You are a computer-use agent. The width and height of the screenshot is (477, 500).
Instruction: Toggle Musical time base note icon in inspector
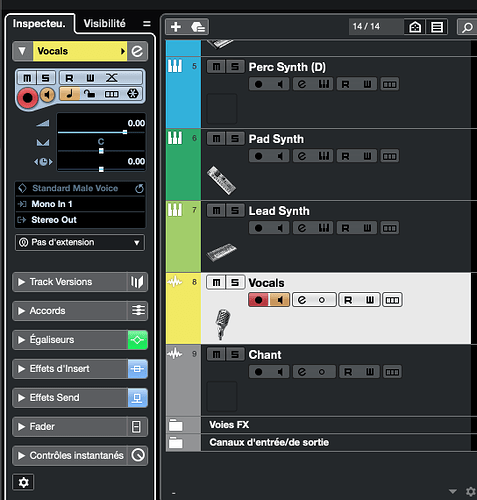70,94
